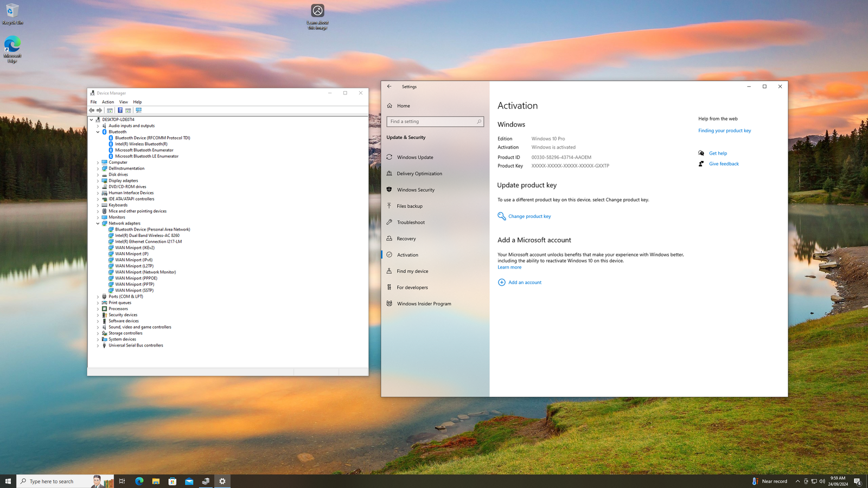The height and width of the screenshot is (488, 868).
Task: Open Delivery Optimization settings page
Action: coord(419,174)
